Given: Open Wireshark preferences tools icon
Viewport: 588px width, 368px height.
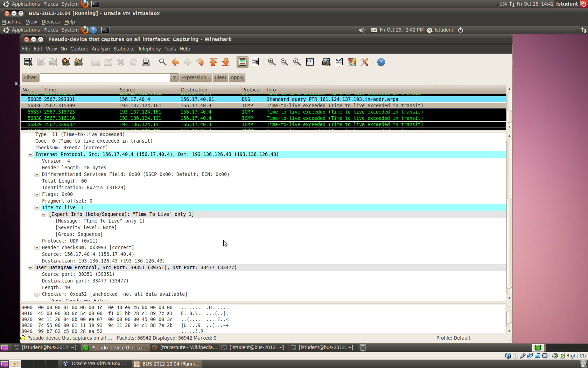Looking at the screenshot, I should click(364, 62).
